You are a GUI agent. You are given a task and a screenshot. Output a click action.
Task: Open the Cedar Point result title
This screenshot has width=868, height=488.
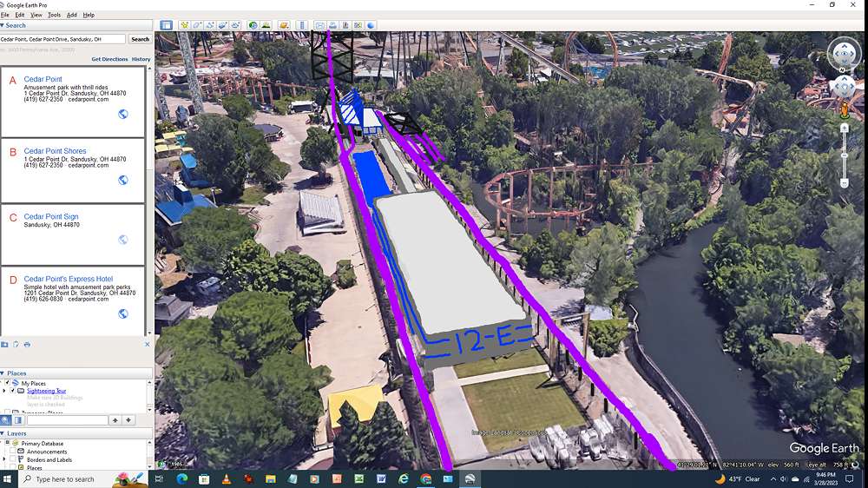pos(43,79)
